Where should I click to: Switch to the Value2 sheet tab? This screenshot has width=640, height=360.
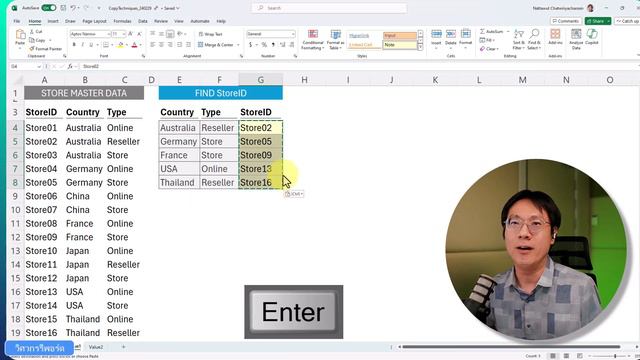pos(96,347)
